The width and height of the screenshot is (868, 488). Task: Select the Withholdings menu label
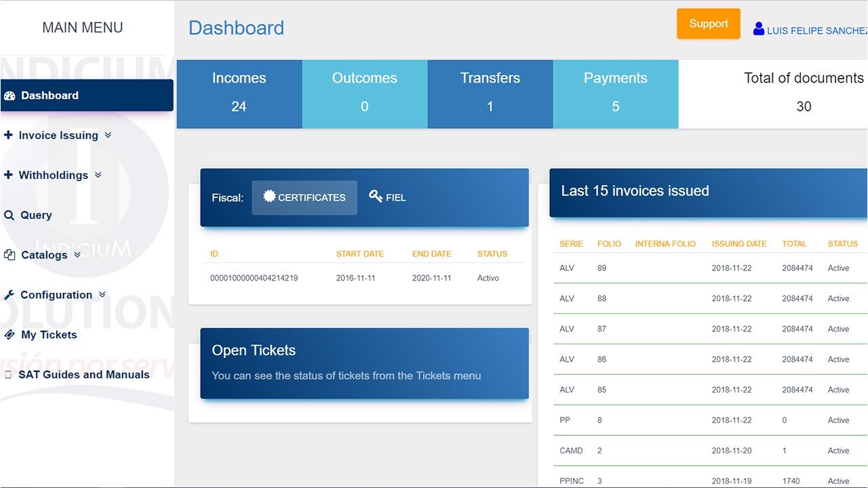pyautogui.click(x=54, y=175)
